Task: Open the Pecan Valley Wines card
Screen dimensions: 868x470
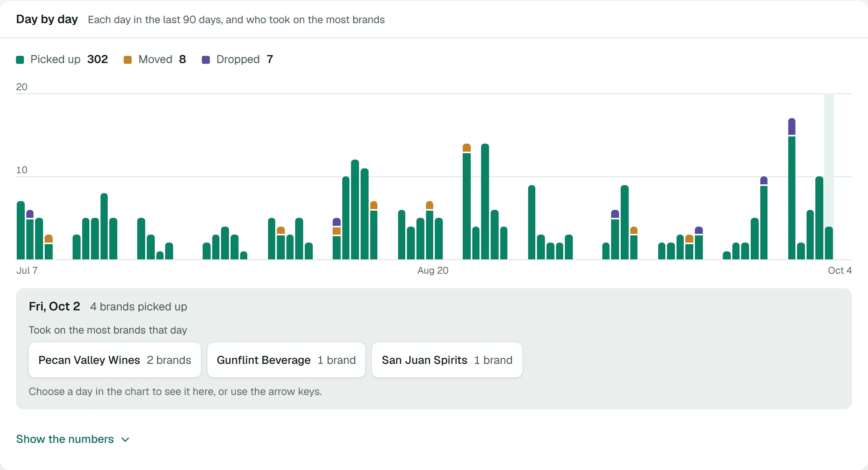Action: pyautogui.click(x=115, y=360)
